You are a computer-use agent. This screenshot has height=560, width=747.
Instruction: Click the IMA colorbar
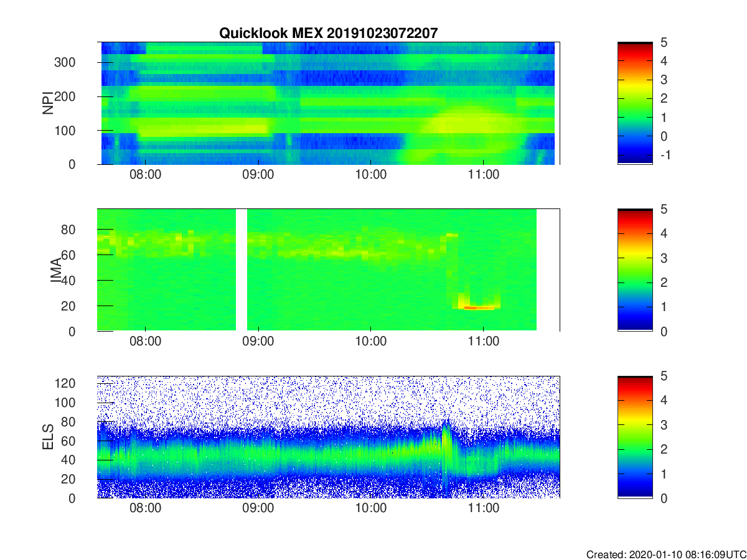tap(635, 270)
